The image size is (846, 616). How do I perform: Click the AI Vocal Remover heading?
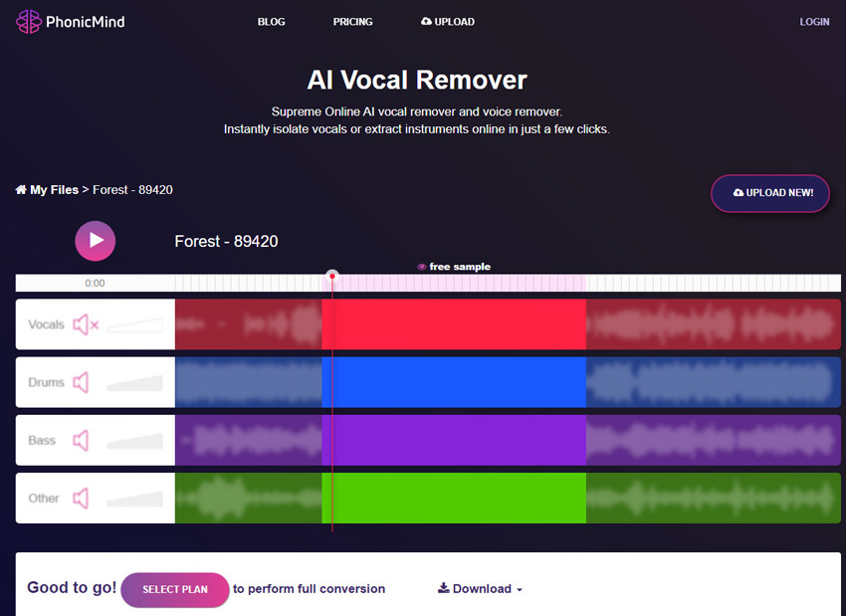pos(417,81)
